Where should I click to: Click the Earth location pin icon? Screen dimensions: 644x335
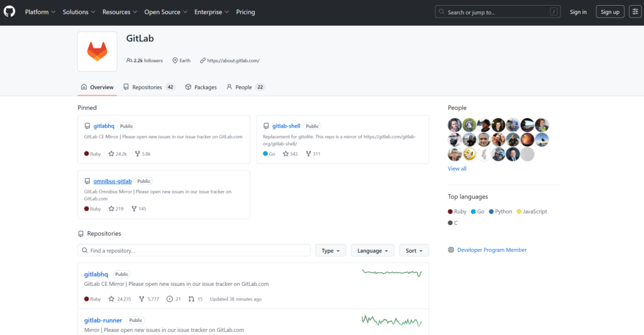pos(175,60)
